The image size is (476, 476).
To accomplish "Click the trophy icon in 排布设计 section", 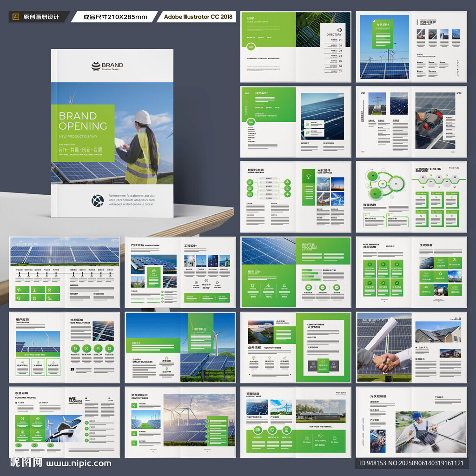I will point(252,286).
